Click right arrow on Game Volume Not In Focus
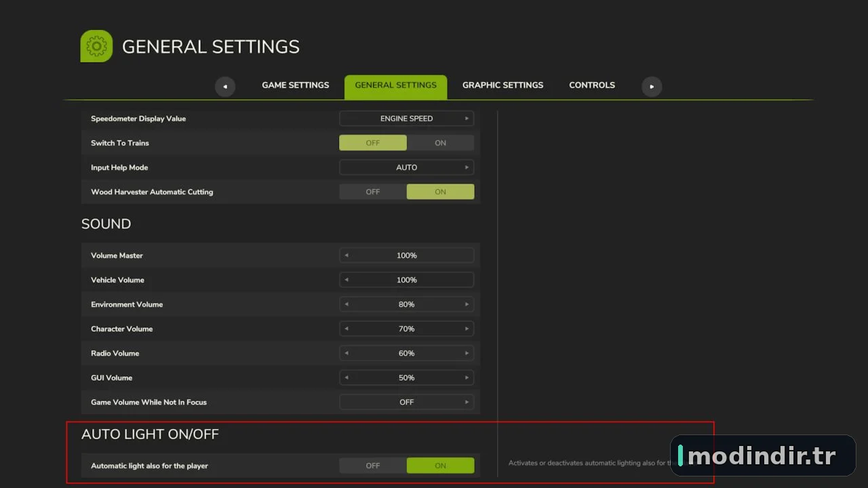868x488 pixels. (x=467, y=402)
